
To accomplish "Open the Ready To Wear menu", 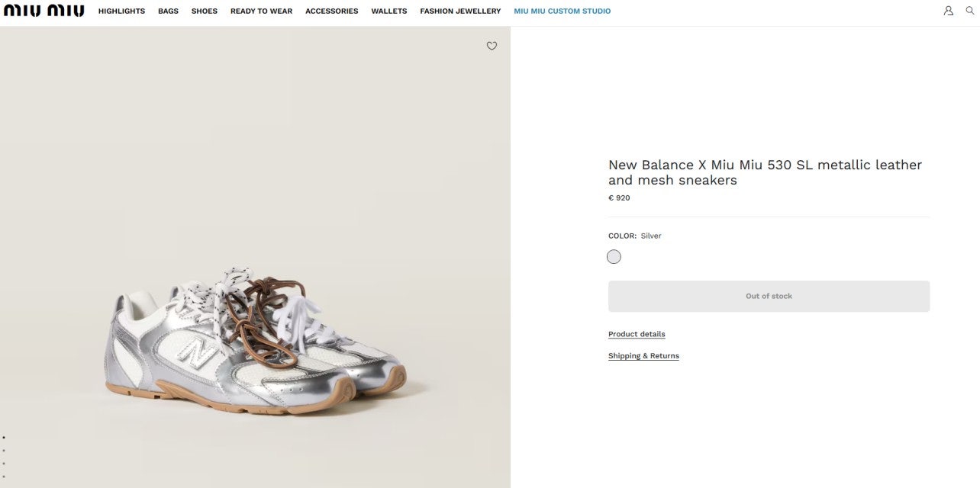I will tap(261, 11).
